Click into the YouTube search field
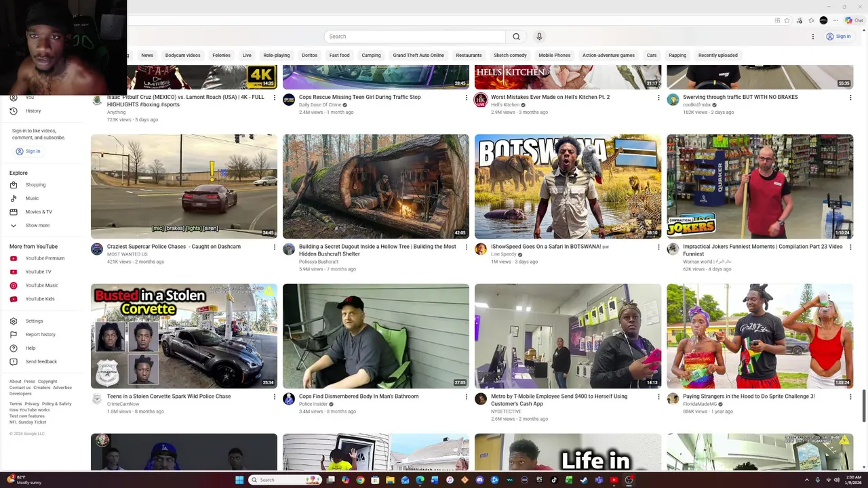868x488 pixels. point(415,37)
